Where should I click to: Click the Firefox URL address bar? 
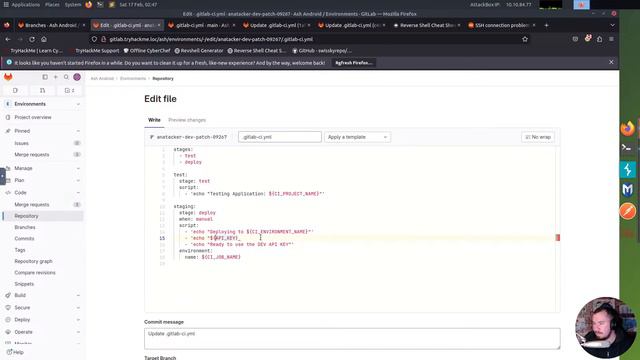(x=310, y=39)
